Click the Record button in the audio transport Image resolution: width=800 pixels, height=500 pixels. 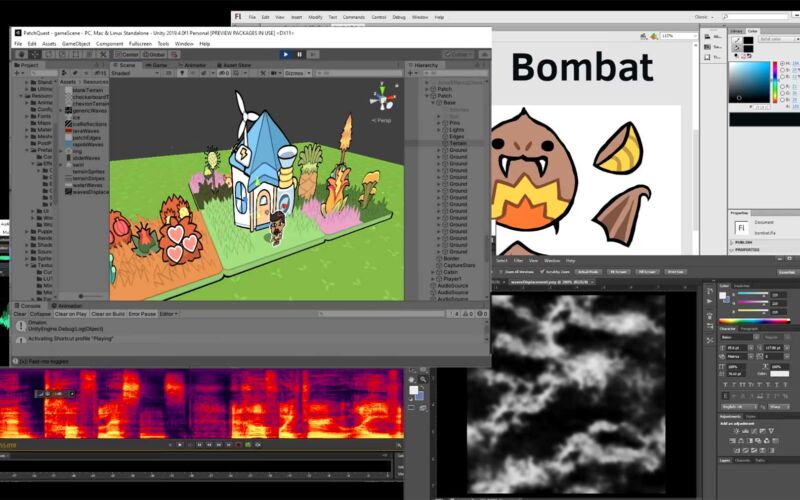point(240,444)
